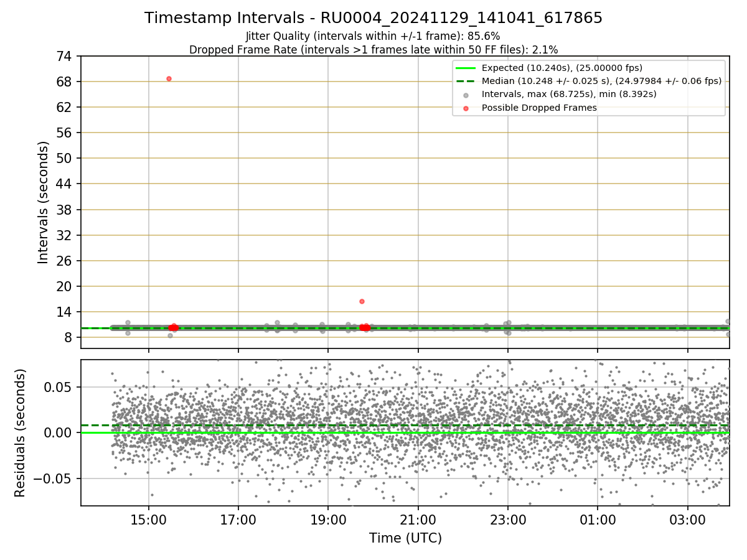Click the x-axis tick label '15:00'
The image size is (747, 560).
[149, 519]
